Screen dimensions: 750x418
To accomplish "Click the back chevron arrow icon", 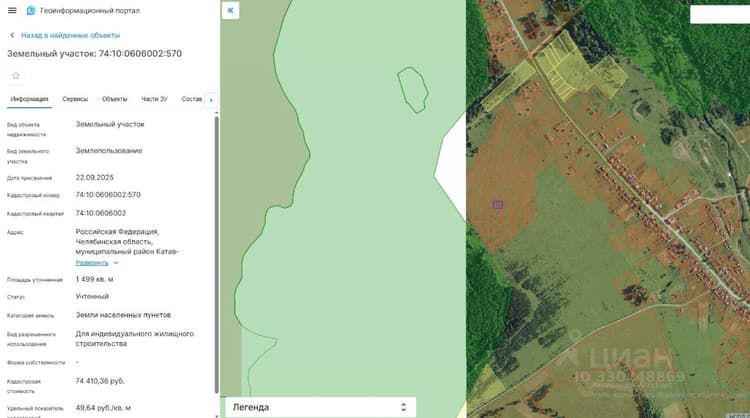I will tap(12, 35).
